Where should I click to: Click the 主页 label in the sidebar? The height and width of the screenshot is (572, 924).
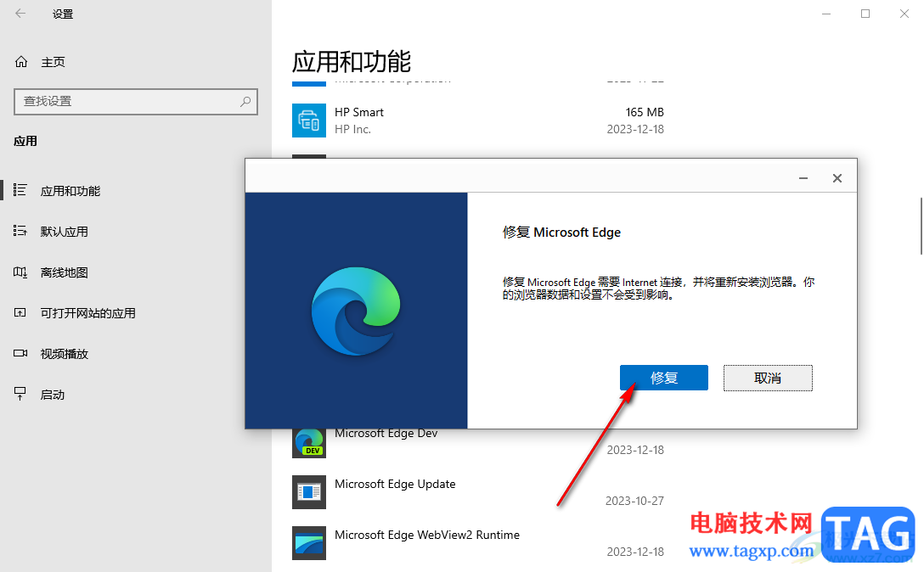(53, 62)
